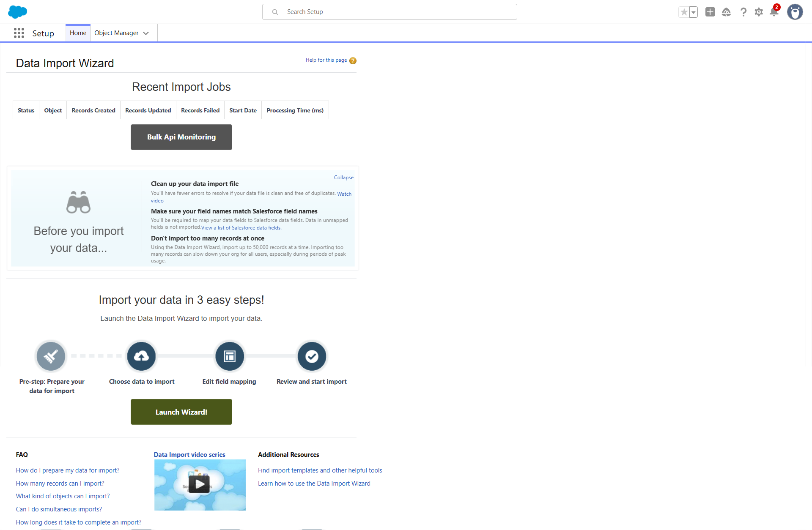
Task: Click the Review and start import label
Action: point(312,382)
